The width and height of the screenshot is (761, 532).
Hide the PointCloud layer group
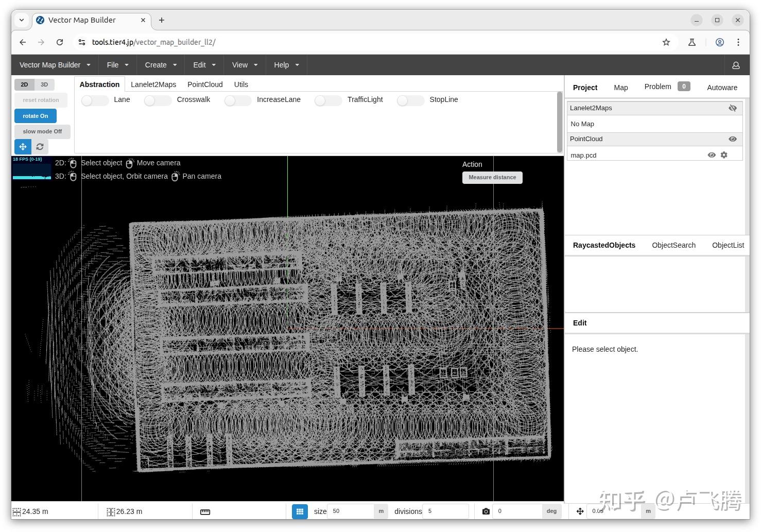732,139
